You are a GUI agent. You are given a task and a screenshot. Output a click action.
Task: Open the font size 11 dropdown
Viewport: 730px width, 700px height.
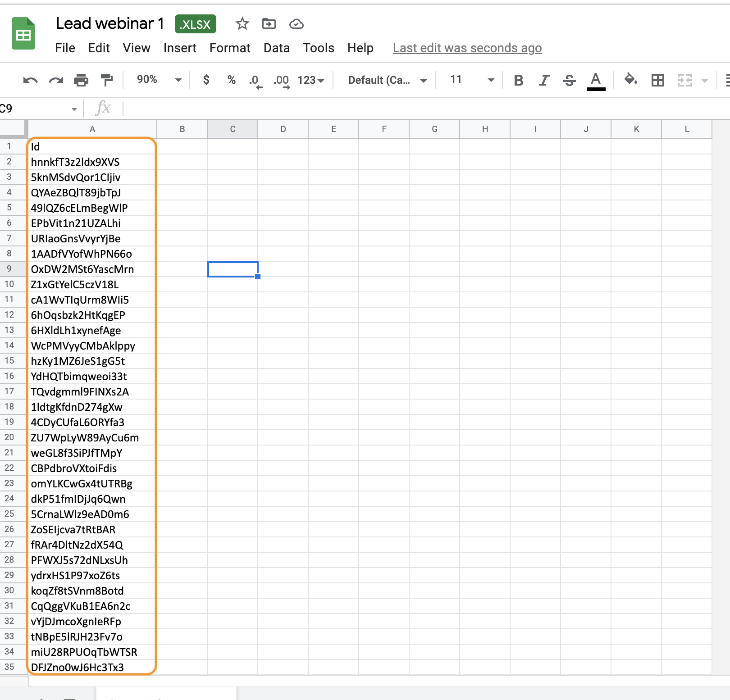[472, 80]
